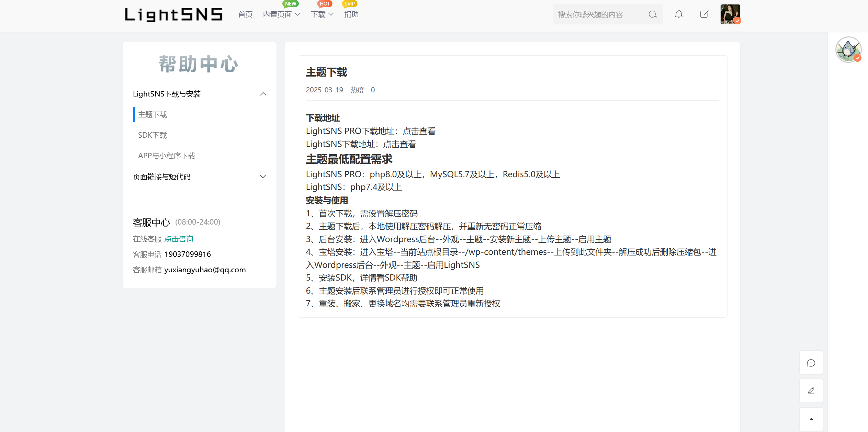Click the 客服中心 heading
868x432 pixels.
[x=151, y=223]
